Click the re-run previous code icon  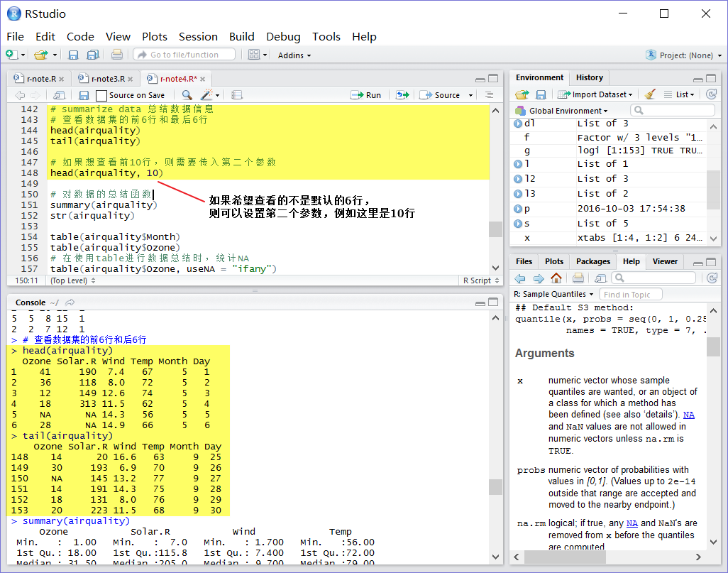[402, 95]
